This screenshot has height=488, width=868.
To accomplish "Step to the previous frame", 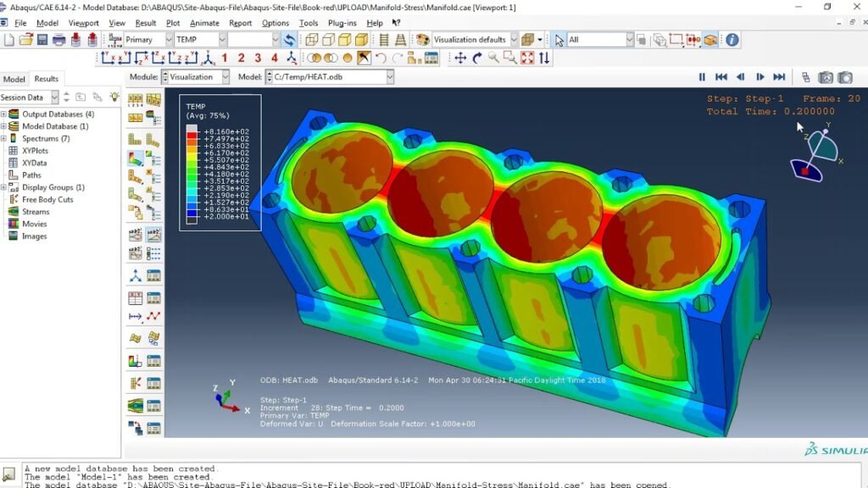I will (x=740, y=77).
